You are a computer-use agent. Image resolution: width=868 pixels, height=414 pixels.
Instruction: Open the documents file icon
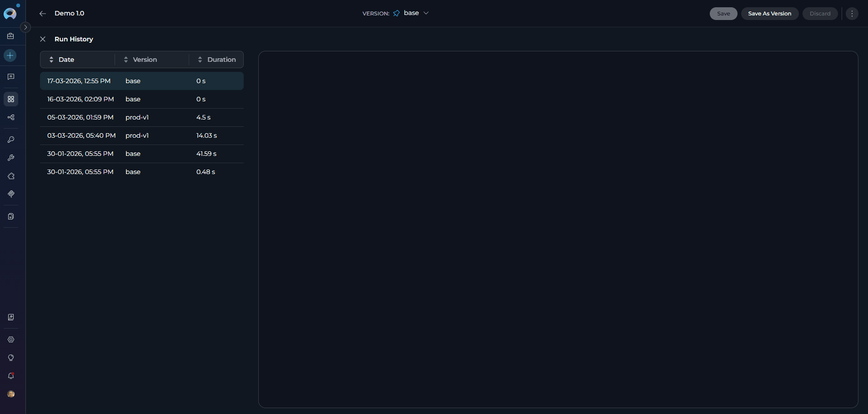coord(11,216)
